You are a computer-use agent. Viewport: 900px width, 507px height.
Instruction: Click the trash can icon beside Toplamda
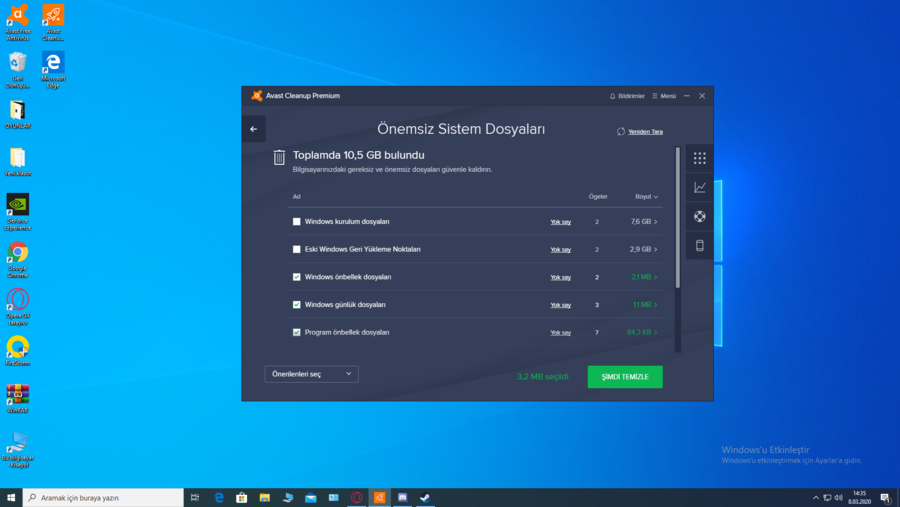click(279, 157)
